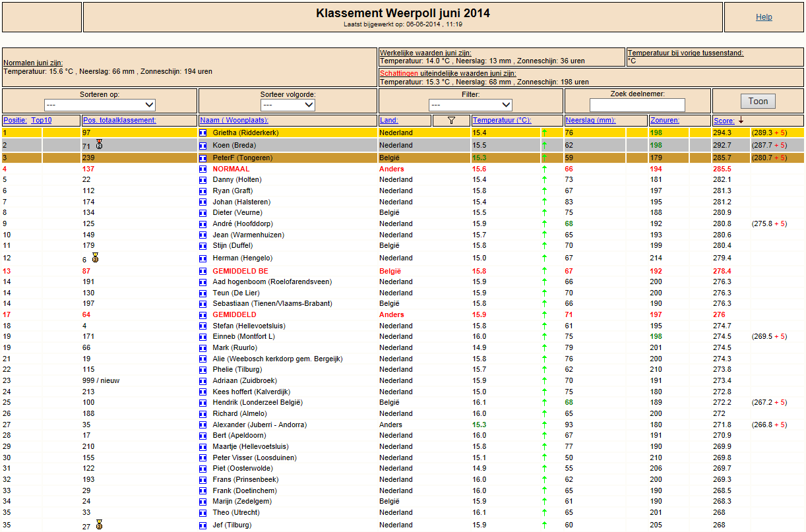806x532 pixels.
Task: Open the 'Sorteren op' dropdown
Action: 100,105
